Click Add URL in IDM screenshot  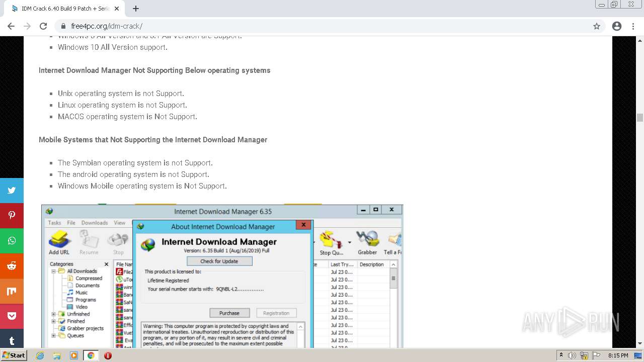[x=59, y=243]
